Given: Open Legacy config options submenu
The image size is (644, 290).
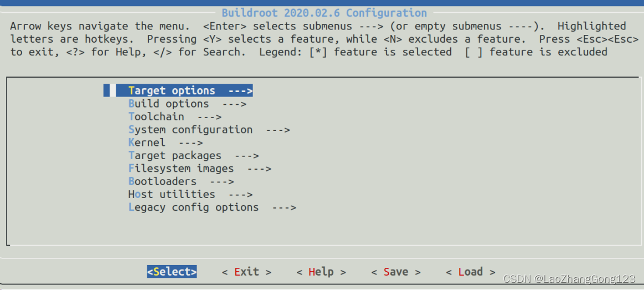Looking at the screenshot, I should pyautogui.click(x=212, y=207).
